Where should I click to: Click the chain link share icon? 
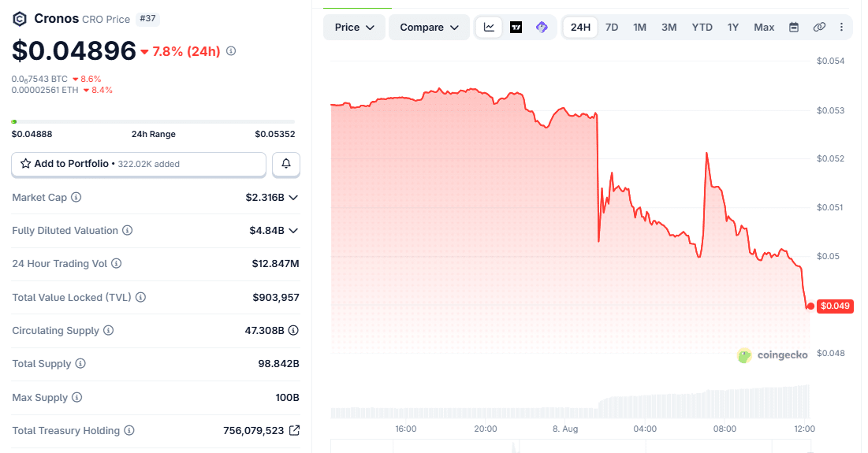click(x=819, y=27)
